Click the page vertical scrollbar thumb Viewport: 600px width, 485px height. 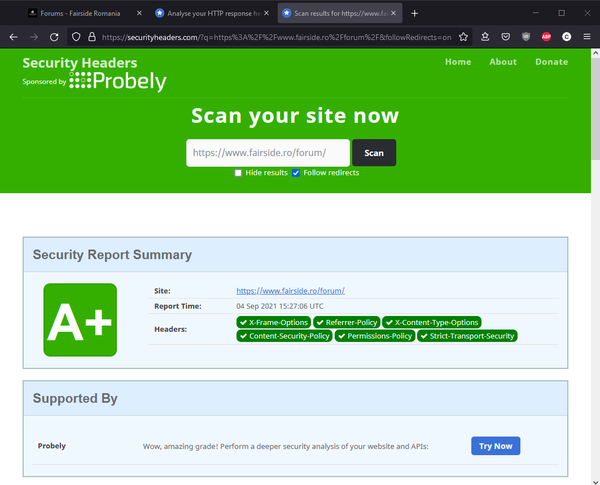[x=595, y=109]
